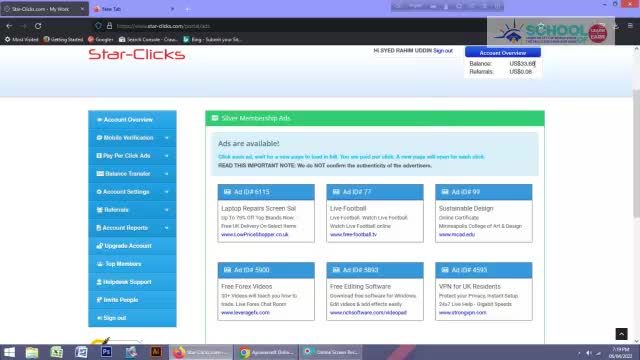Open the www.strongvpn.com ad link
This screenshot has width=640, height=360.
pyautogui.click(x=462, y=313)
